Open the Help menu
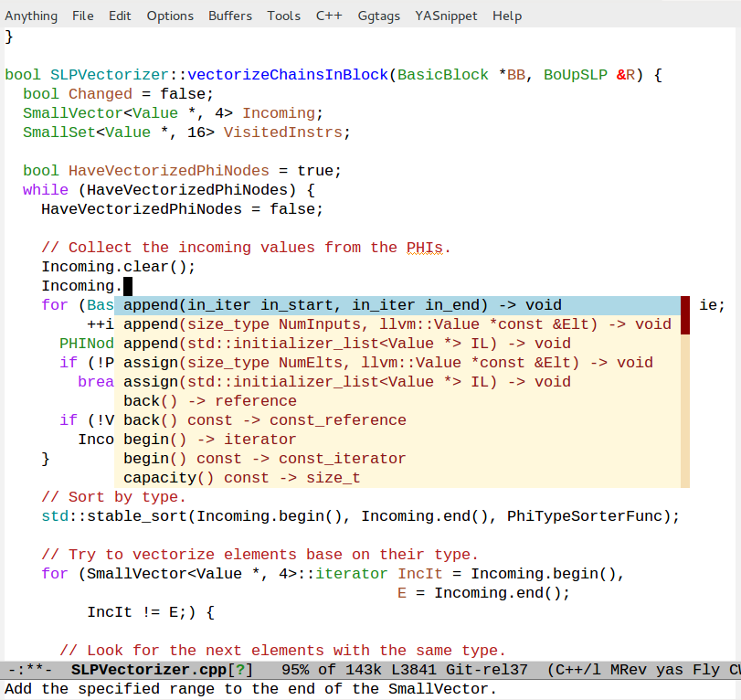Image resolution: width=741 pixels, height=700 pixels. (507, 16)
